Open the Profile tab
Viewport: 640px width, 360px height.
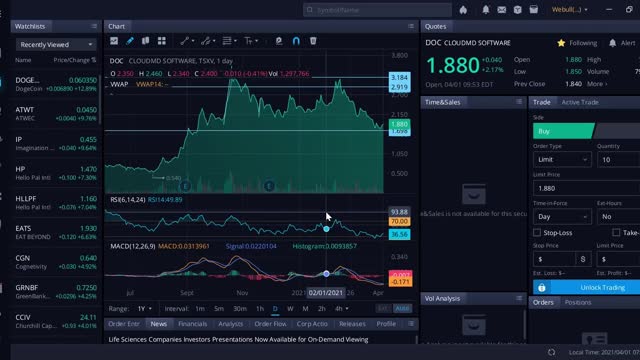pyautogui.click(x=386, y=324)
